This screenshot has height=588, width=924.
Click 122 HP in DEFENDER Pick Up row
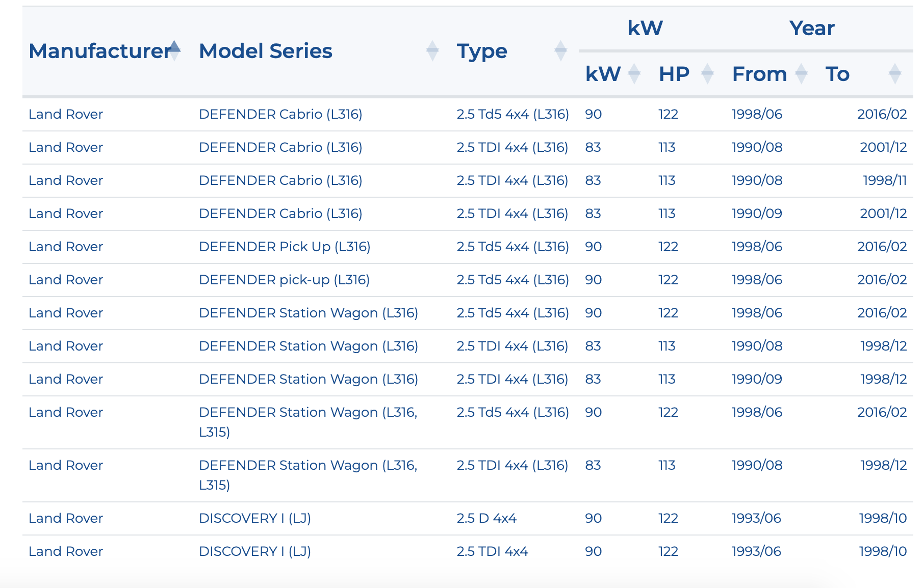pos(668,247)
